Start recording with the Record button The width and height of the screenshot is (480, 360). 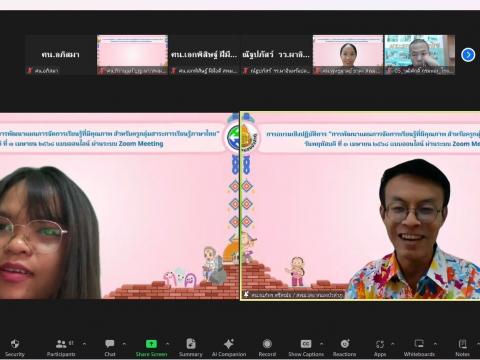(x=267, y=348)
